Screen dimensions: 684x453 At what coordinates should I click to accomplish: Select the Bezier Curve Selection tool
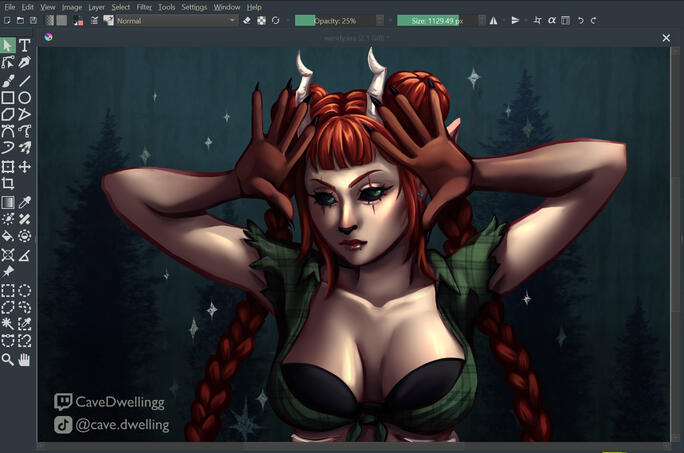click(x=7, y=340)
